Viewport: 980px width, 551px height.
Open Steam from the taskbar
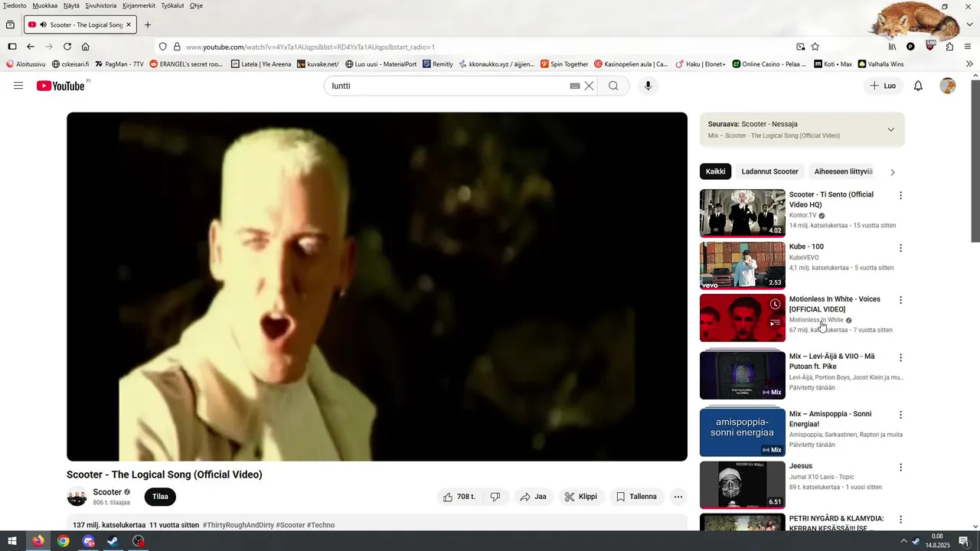[113, 541]
